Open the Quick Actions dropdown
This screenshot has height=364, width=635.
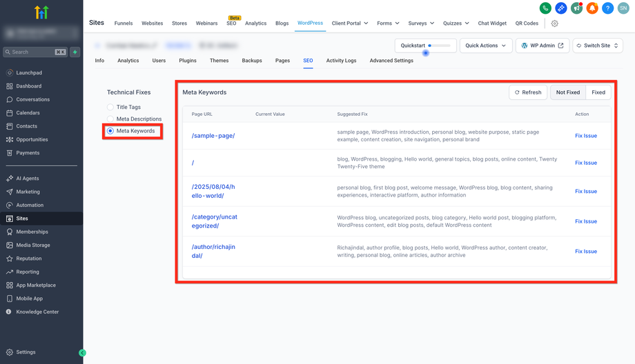tap(486, 45)
